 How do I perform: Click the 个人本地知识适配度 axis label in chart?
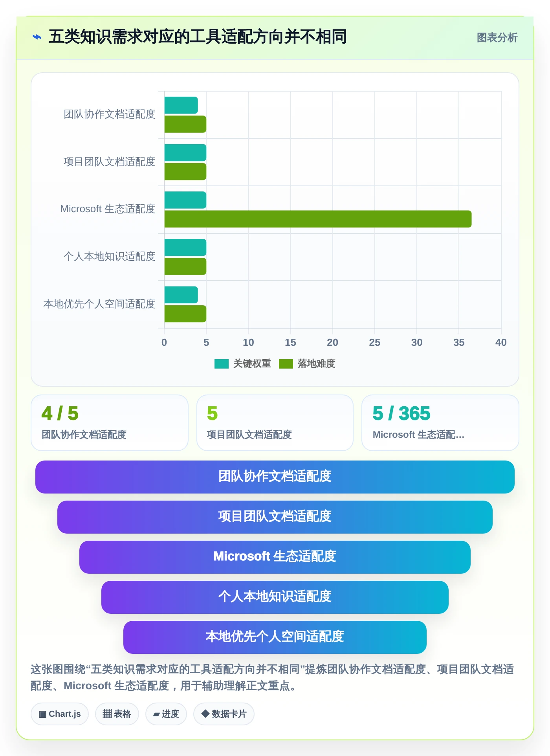[x=110, y=257]
